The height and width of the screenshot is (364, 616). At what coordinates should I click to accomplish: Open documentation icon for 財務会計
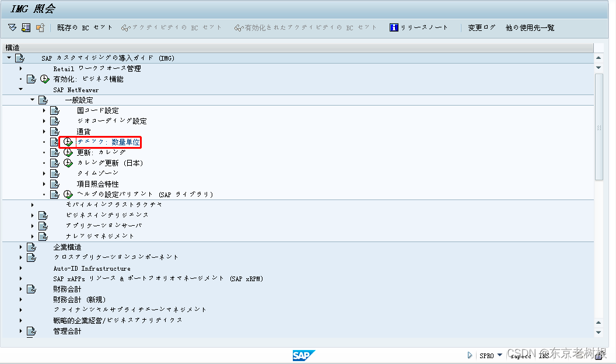32,289
